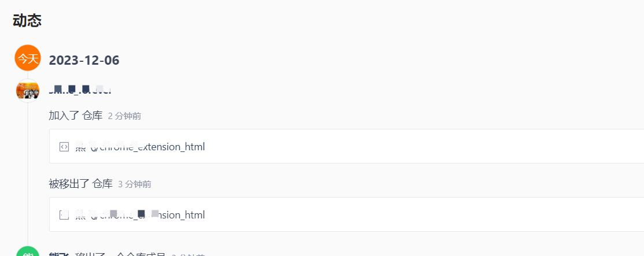Click the bold username beside the green avatar
This screenshot has height=256, width=644.
[x=58, y=254]
